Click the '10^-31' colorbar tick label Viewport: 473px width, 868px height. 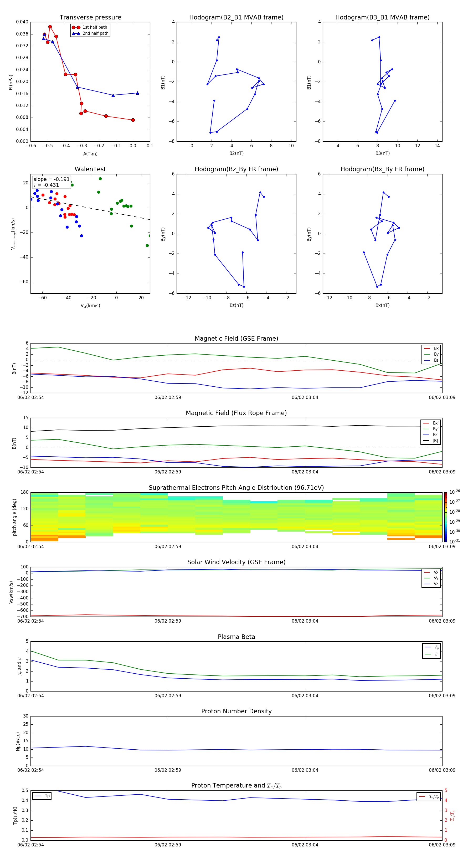tap(455, 542)
